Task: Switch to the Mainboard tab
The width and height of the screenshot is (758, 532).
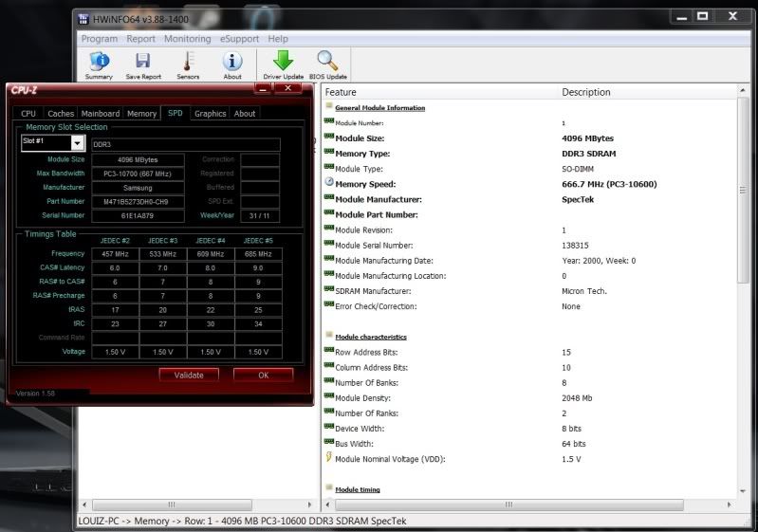Action: (x=100, y=114)
